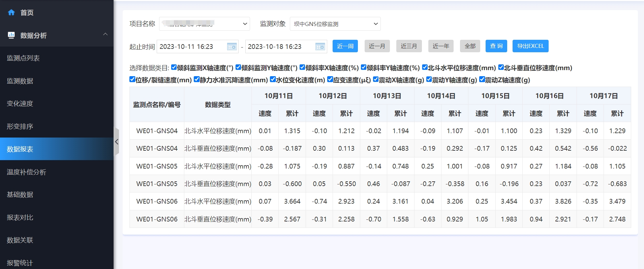This screenshot has width=644, height=269.
Task: Open the 监测数据 menu item
Action: 57,81
